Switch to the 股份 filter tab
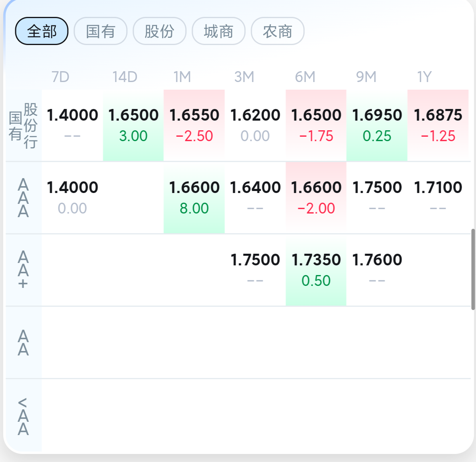Viewport: 476px width, 462px height. (x=159, y=31)
